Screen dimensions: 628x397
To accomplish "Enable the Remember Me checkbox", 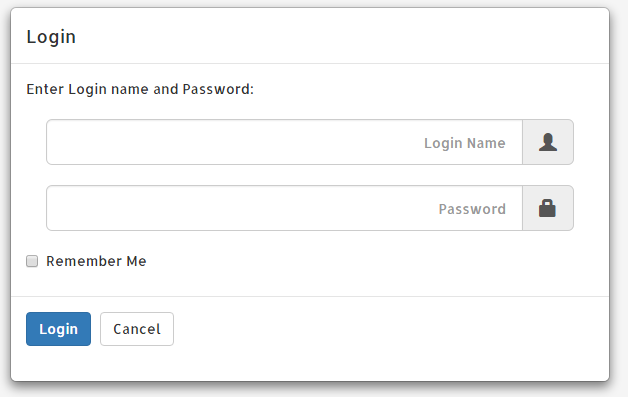I will [x=32, y=261].
